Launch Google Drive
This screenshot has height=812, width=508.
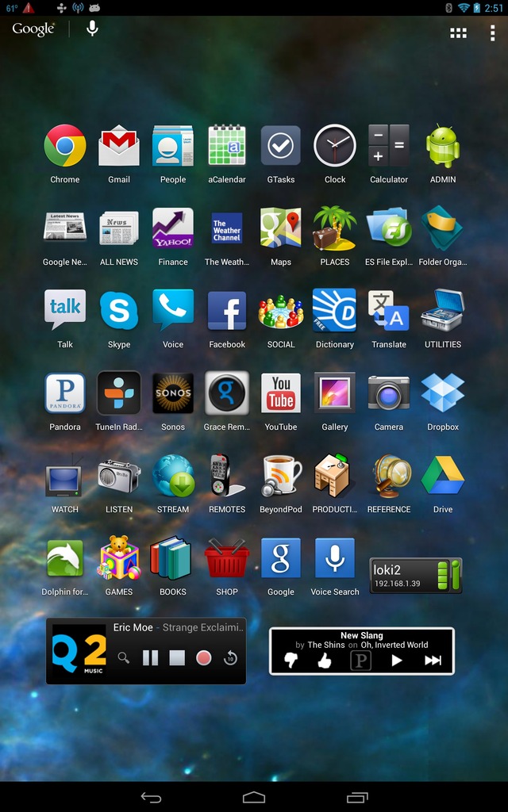click(443, 475)
